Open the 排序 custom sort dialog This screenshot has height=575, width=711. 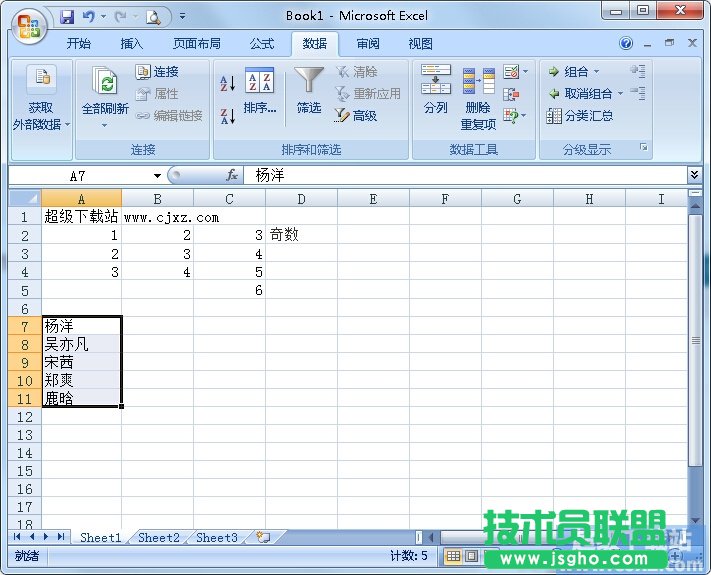259,91
